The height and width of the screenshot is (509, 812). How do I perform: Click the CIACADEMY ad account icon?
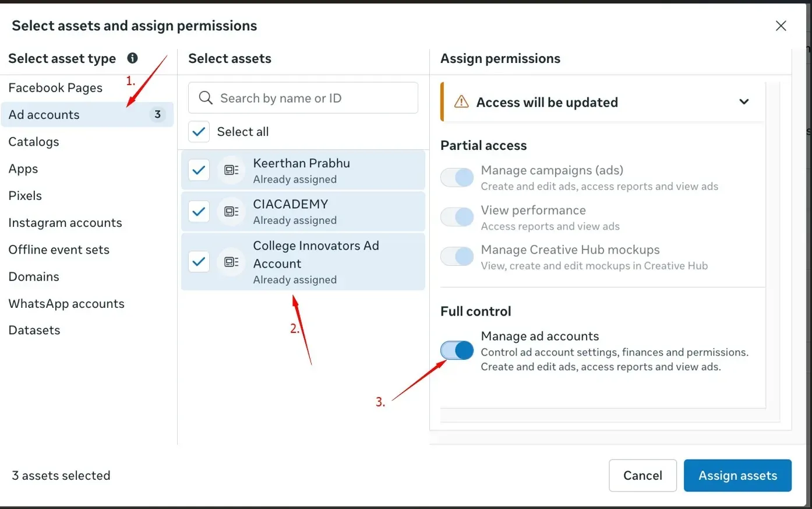231,211
